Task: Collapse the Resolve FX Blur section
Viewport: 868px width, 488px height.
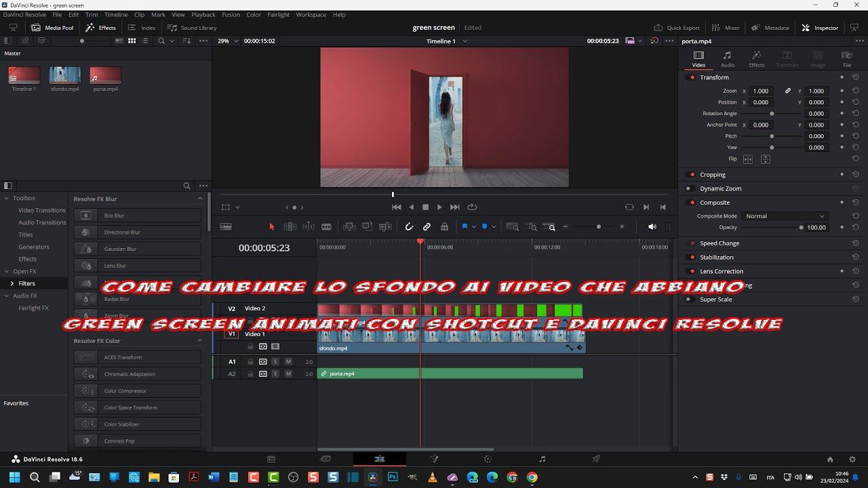Action: point(199,199)
